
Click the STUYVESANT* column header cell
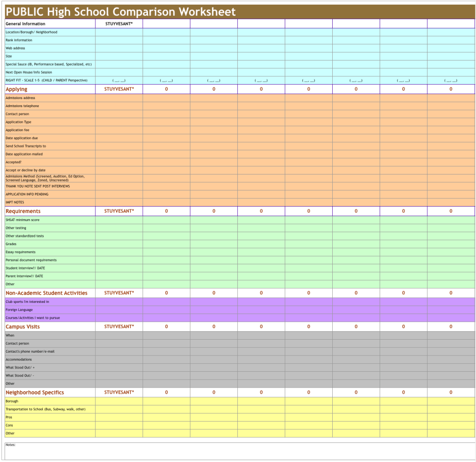119,23
